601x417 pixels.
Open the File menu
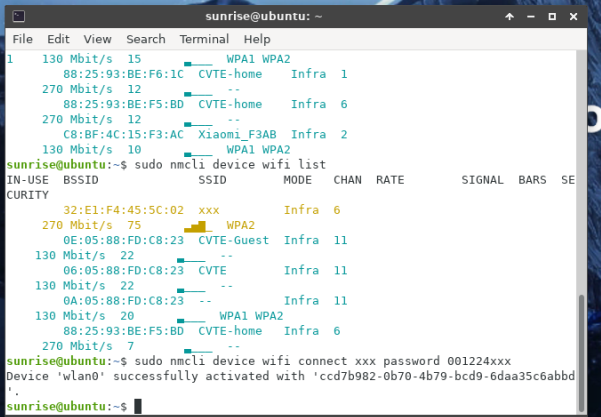click(23, 39)
